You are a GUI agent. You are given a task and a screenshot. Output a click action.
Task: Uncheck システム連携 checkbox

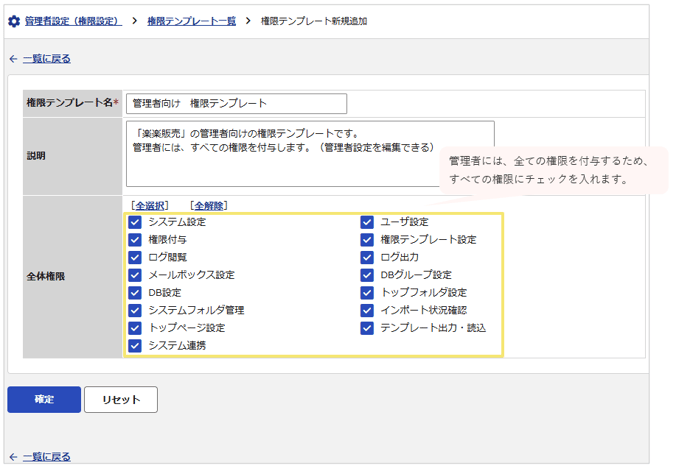pos(135,346)
